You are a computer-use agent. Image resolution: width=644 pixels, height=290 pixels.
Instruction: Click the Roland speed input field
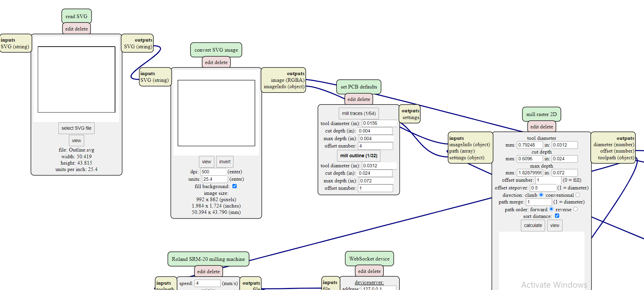click(208, 283)
